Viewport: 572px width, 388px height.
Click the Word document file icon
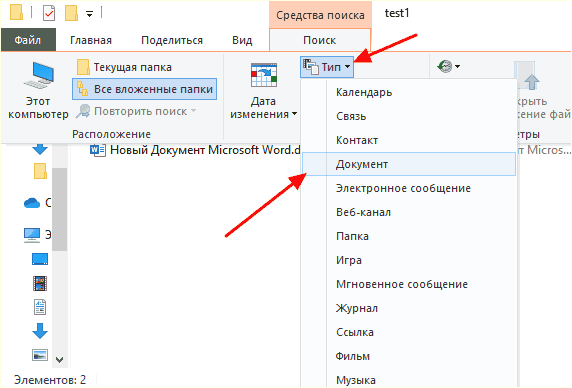coord(98,150)
